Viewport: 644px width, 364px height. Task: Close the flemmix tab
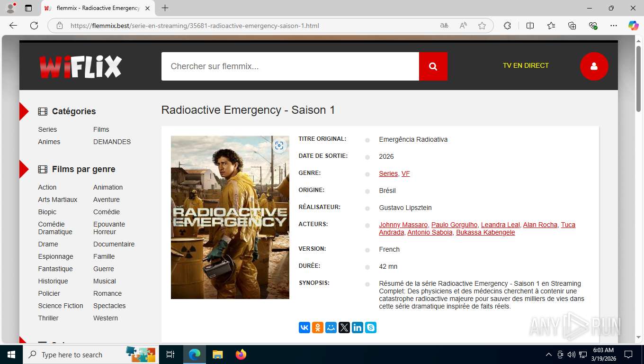coord(147,8)
